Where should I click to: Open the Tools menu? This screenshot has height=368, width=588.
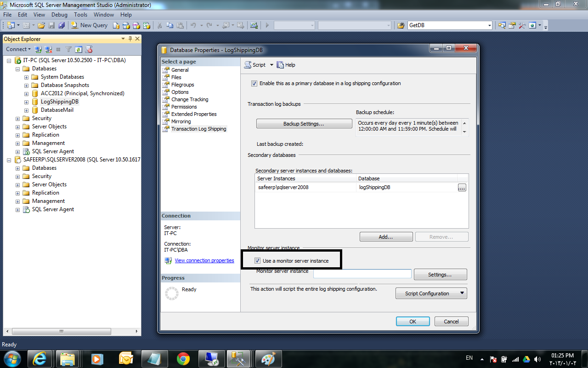click(x=80, y=15)
